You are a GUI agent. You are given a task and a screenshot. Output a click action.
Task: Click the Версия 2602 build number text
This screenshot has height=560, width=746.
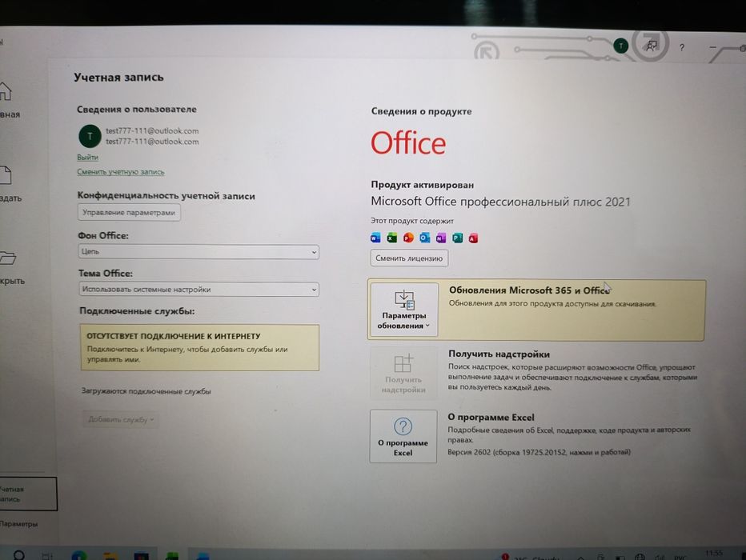point(539,452)
